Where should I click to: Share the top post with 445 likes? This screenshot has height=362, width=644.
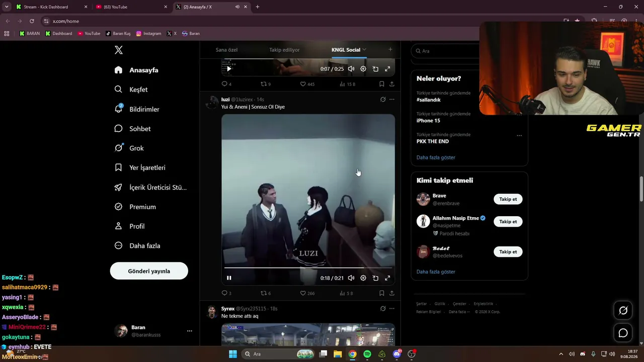pos(392,84)
